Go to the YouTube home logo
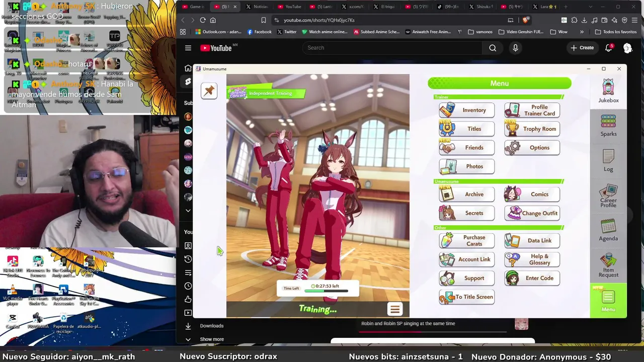 coord(216,48)
